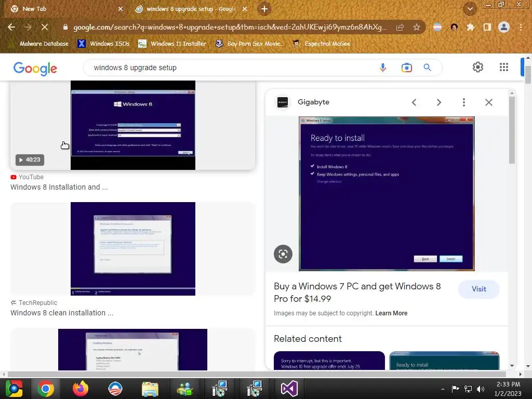
Task: Share this page via address bar share icon
Action: click(x=400, y=27)
